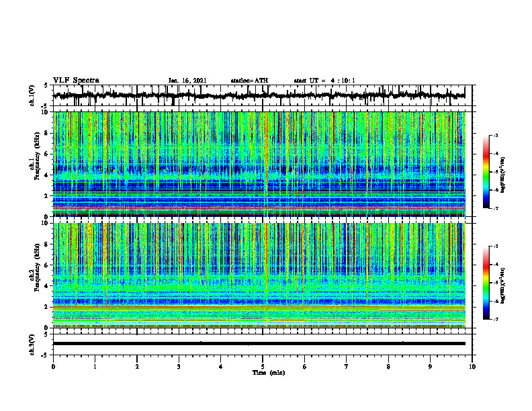Click the ch.2 spectrogram color bar
This screenshot has height=411, width=532.
[x=486, y=283]
